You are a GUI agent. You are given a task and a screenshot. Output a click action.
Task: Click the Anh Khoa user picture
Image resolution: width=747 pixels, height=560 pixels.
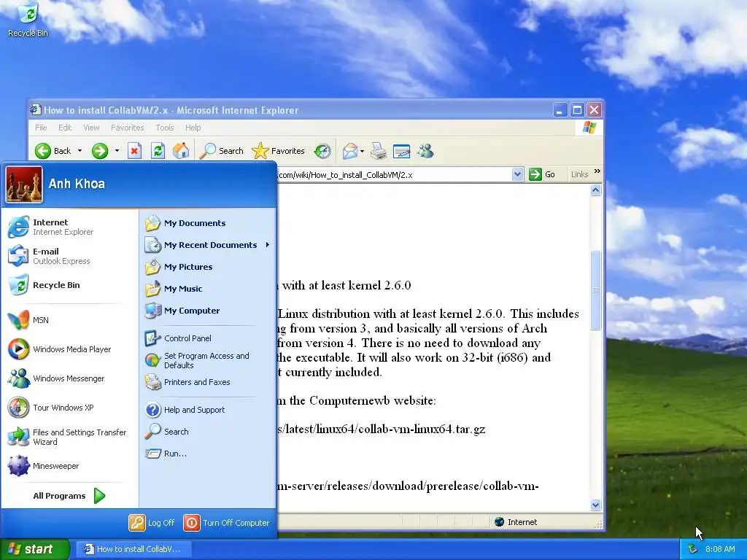pos(24,184)
